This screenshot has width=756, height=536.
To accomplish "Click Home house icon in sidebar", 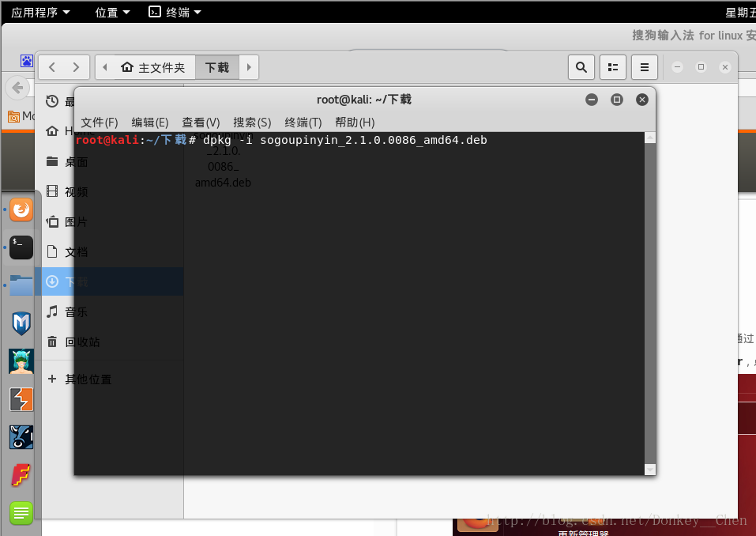I will point(52,130).
